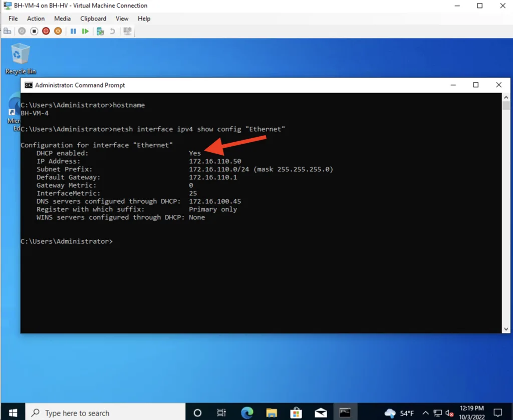Show hidden system tray icons
513x420 pixels.
click(x=426, y=413)
